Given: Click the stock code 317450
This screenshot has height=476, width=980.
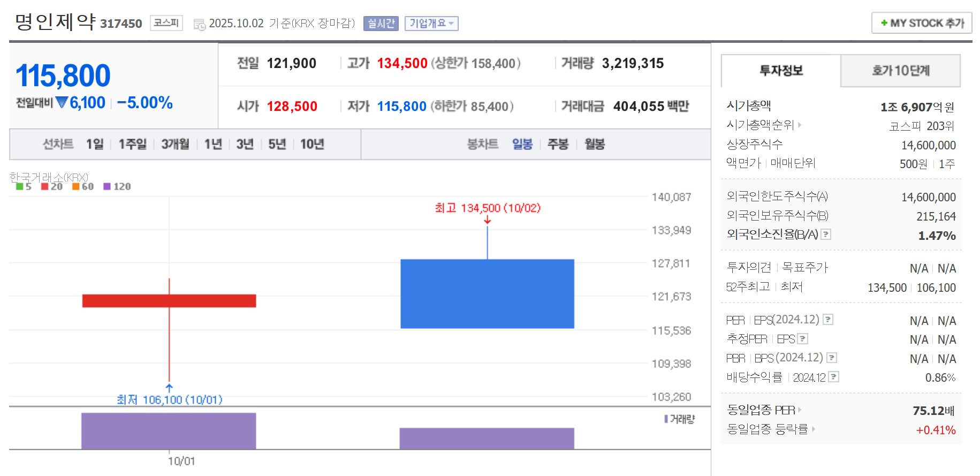Looking at the screenshot, I should pos(121,24).
